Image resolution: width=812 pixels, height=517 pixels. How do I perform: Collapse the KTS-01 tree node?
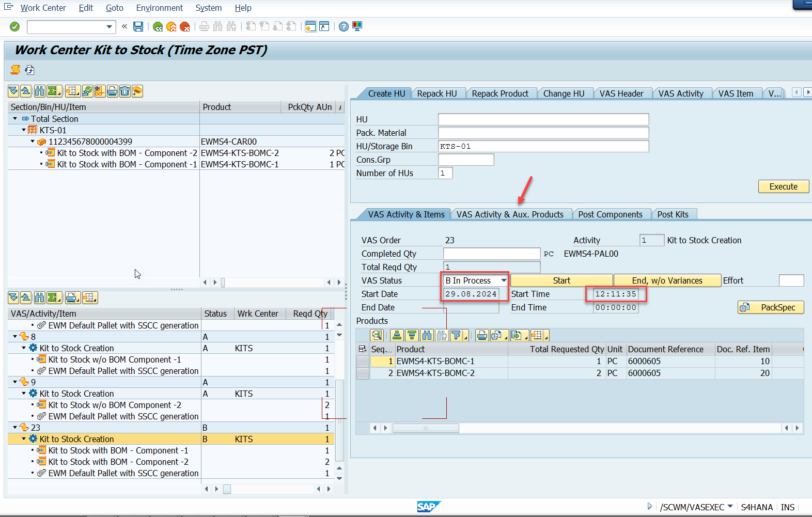(24, 130)
